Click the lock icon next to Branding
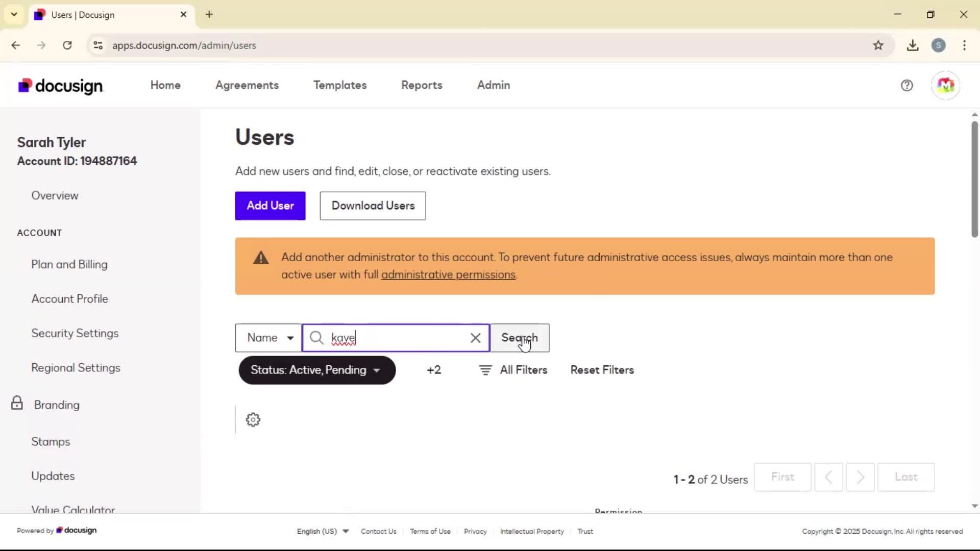Screen dimensions: 980x551 tap(17, 403)
